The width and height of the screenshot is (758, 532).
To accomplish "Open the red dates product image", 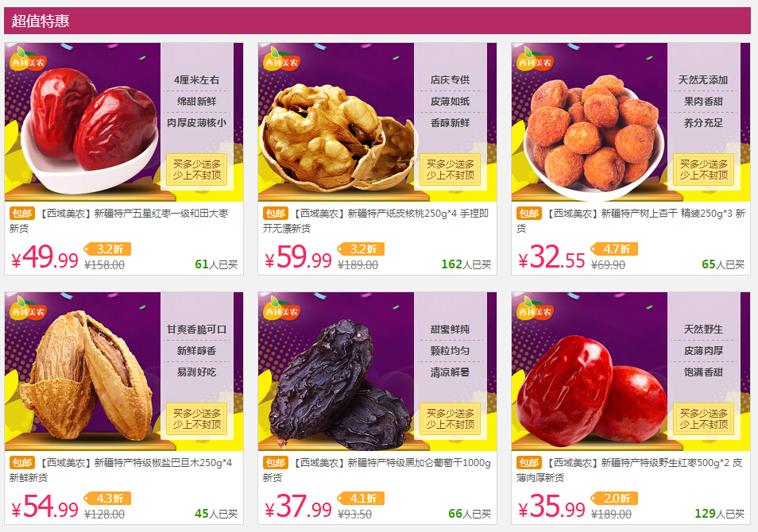I will tap(124, 121).
